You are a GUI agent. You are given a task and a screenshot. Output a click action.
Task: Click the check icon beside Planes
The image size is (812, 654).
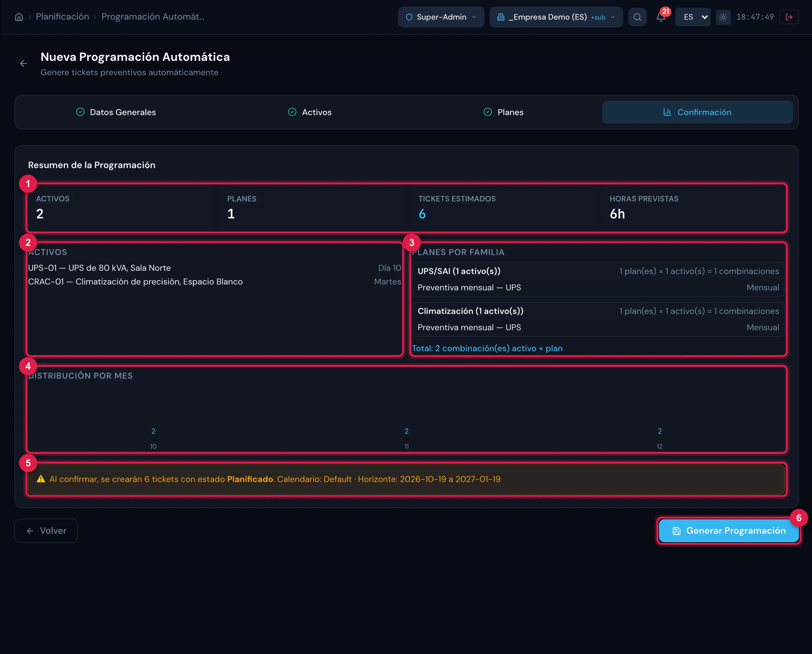(488, 112)
